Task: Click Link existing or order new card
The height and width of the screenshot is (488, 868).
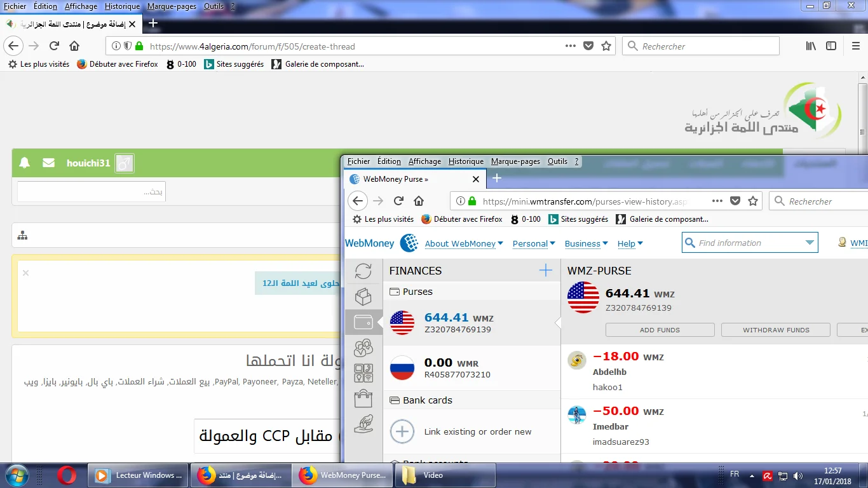Action: (477, 431)
